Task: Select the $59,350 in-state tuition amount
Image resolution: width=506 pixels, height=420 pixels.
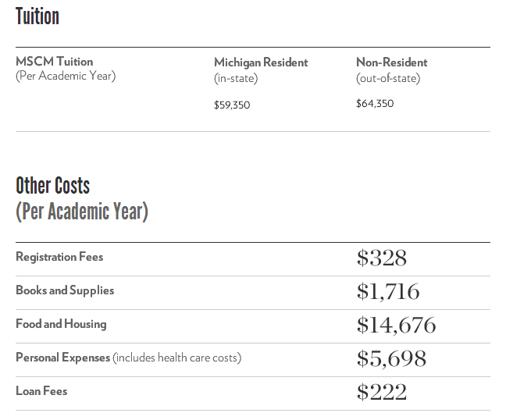Action: tap(232, 105)
